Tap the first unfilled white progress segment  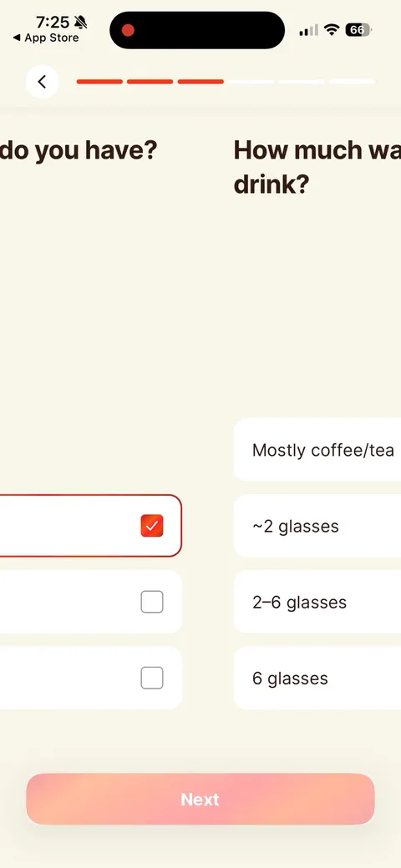click(x=251, y=82)
